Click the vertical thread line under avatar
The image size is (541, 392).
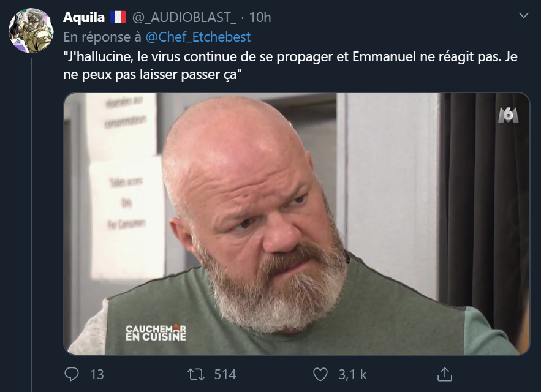pos(31,224)
